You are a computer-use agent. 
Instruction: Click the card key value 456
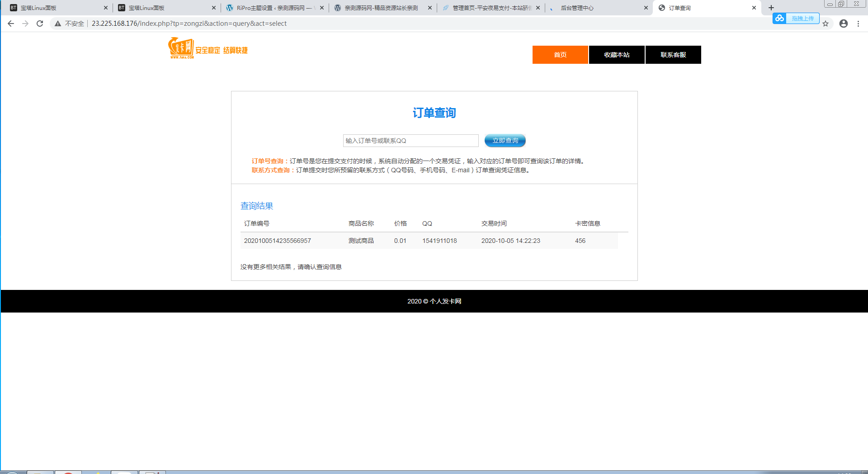tap(580, 241)
